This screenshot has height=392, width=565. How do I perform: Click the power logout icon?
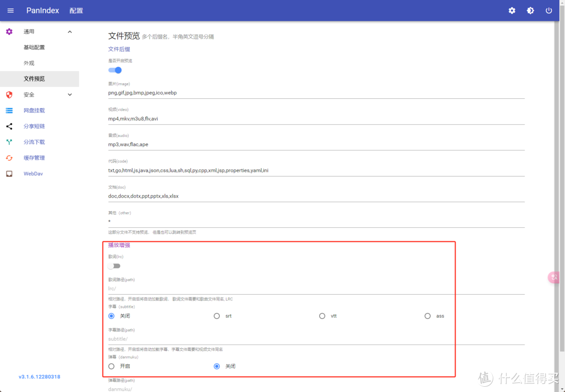coord(549,10)
